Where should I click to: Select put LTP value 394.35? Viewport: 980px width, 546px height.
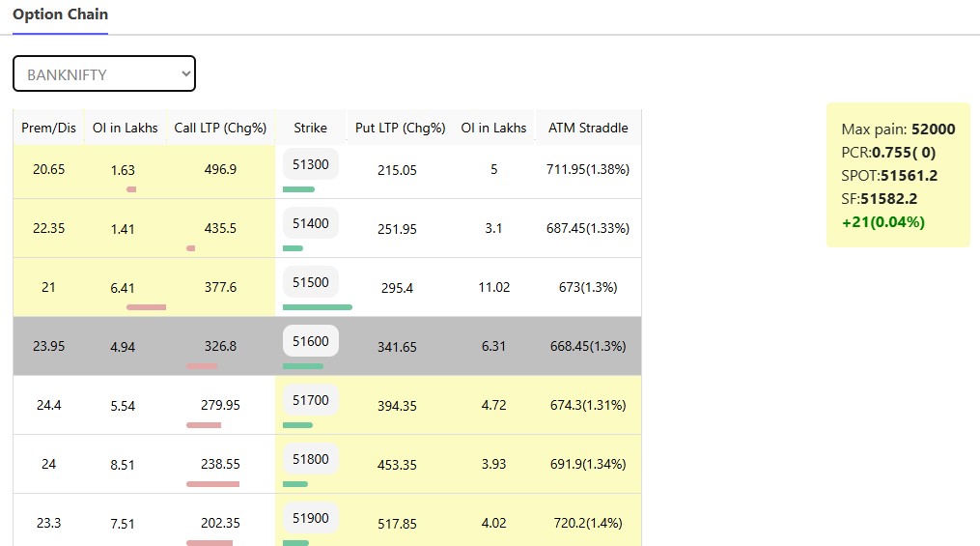[x=397, y=406]
